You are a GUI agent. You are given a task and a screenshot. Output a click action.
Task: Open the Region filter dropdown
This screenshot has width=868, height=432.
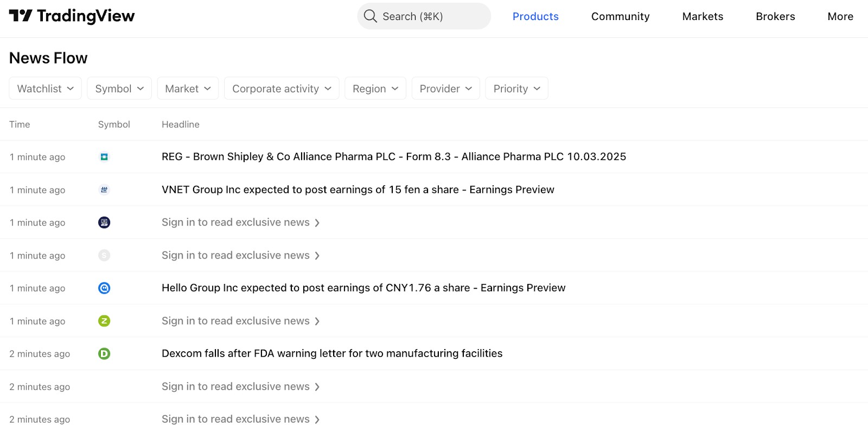(375, 88)
